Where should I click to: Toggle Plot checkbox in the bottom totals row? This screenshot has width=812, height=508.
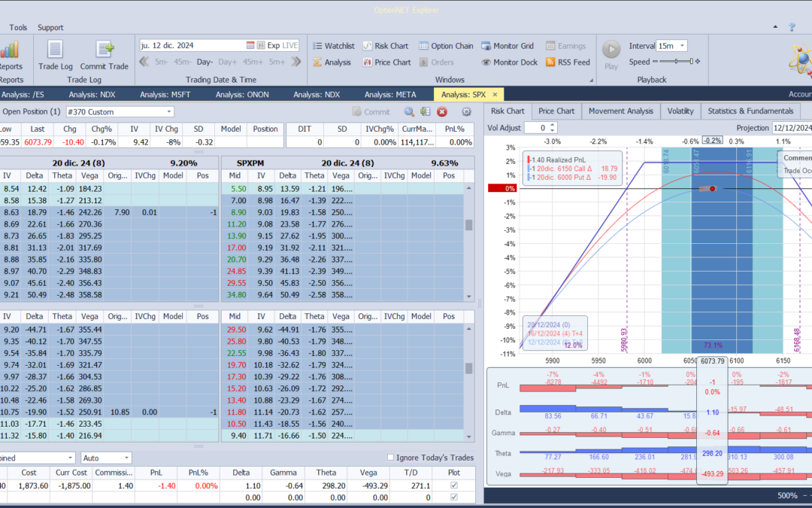coord(454,497)
